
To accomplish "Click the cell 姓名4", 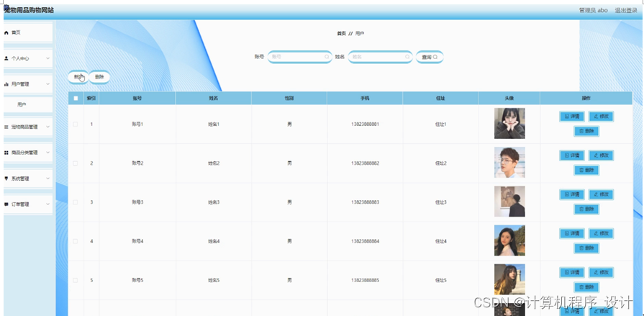I will coord(214,241).
